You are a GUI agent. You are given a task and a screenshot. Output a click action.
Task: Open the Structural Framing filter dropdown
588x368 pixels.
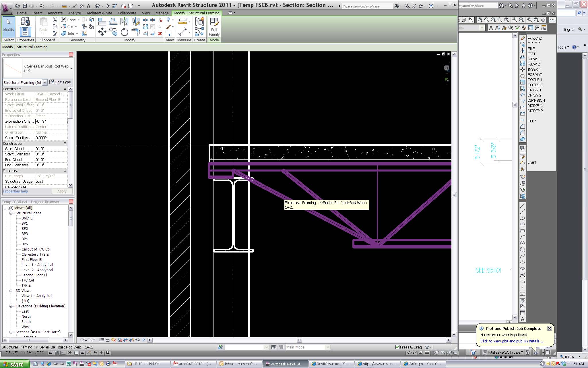coord(44,82)
